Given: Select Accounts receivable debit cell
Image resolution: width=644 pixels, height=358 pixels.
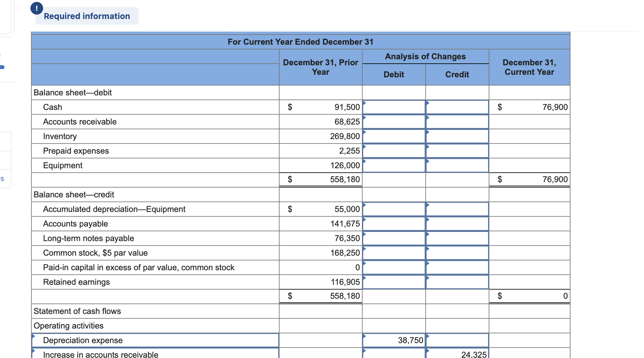Looking at the screenshot, I should click(x=394, y=122).
